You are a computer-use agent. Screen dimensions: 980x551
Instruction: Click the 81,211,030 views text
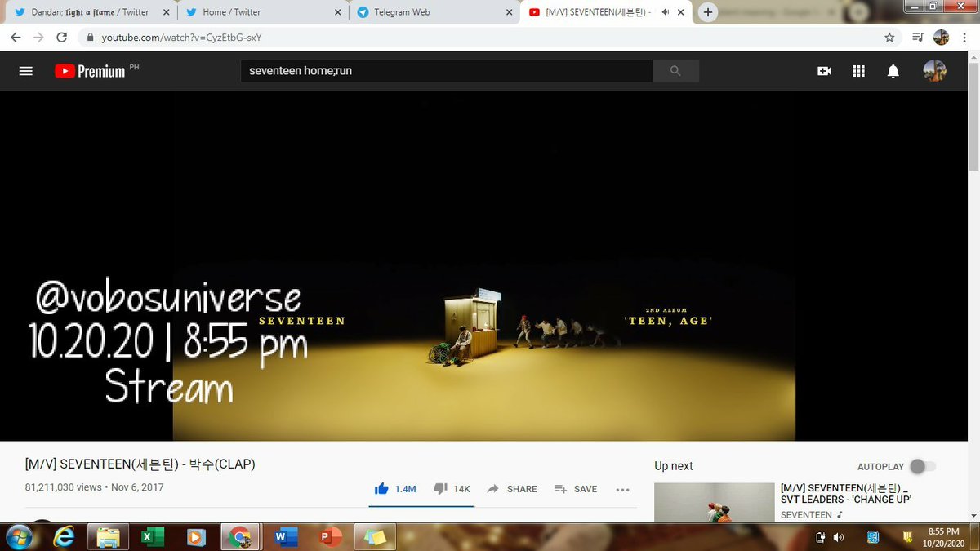[x=64, y=487]
